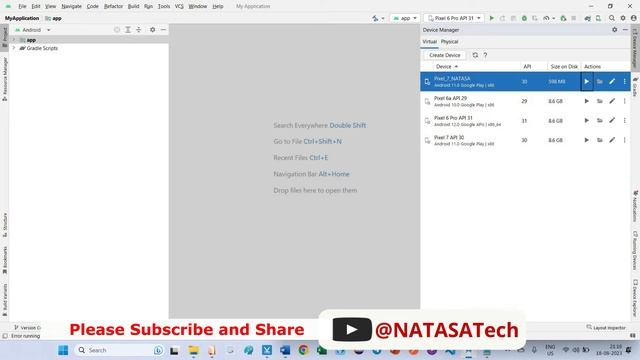640x360 pixels.
Task: Click the Stop button in toolbar
Action: pos(574,18)
